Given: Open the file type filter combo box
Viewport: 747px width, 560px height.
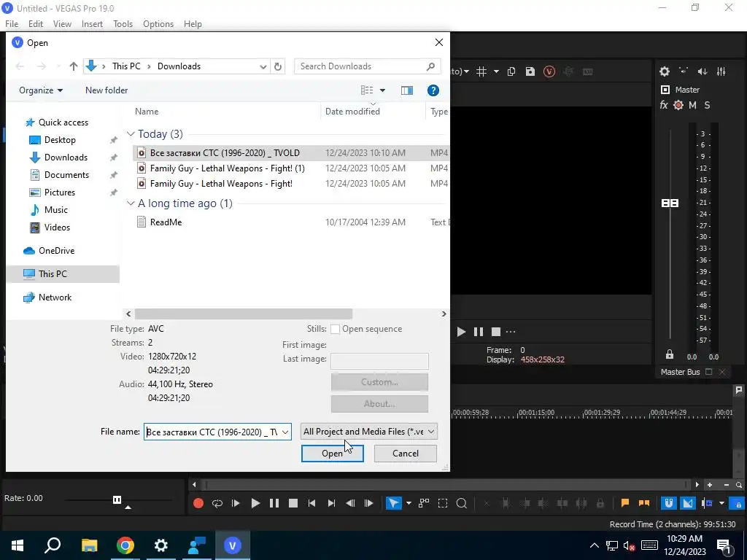Looking at the screenshot, I should point(368,432).
